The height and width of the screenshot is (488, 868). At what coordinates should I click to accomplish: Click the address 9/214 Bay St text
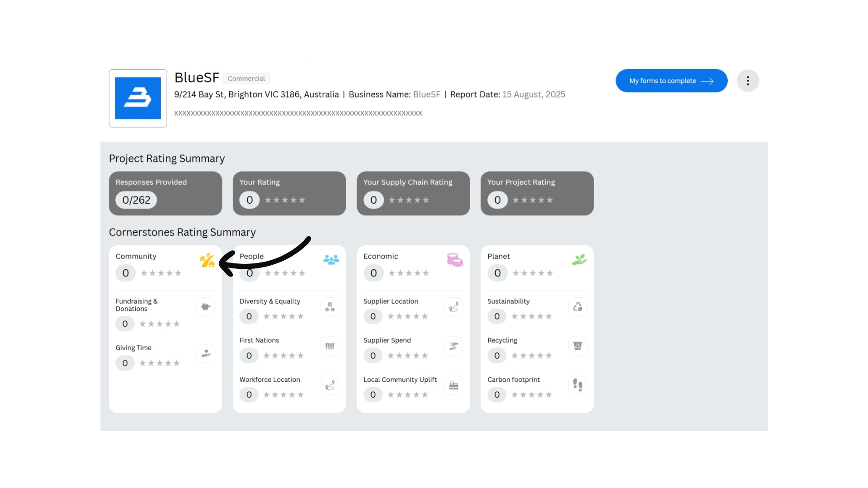pyautogui.click(x=256, y=94)
